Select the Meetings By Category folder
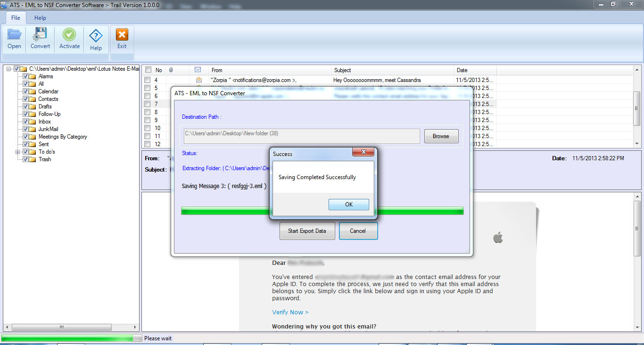The width and height of the screenshot is (644, 345). 63,137
